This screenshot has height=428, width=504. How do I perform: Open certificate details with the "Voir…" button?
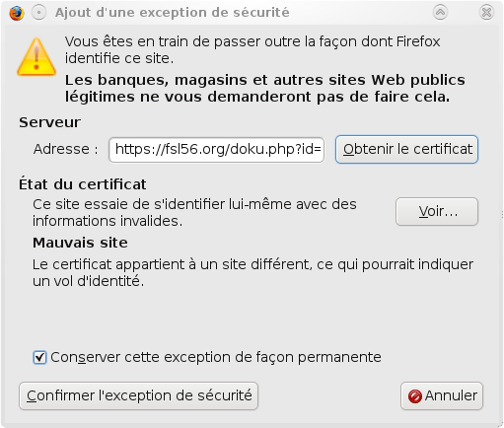click(437, 211)
